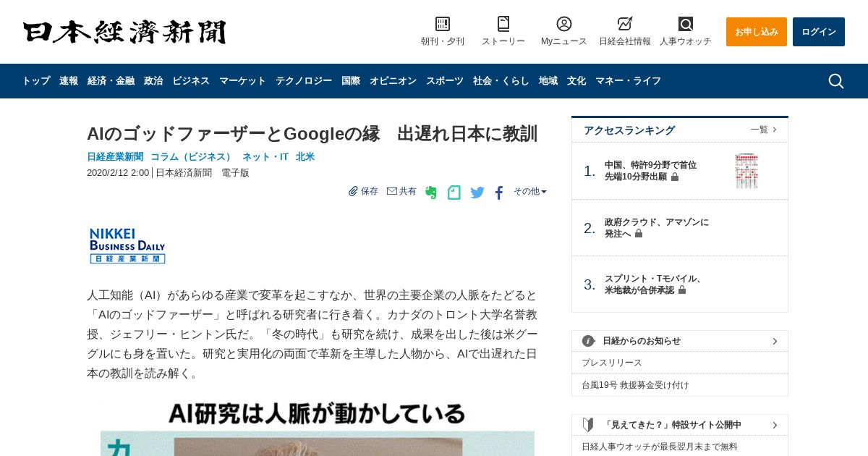Open the 政治 section
Image resolution: width=868 pixels, height=456 pixels.
point(153,81)
